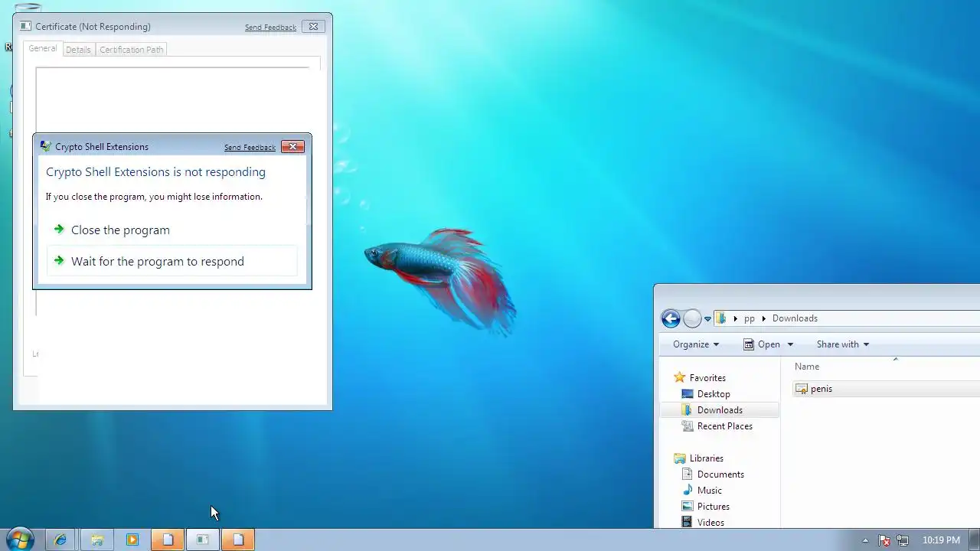
Task: Click the Open button in the Explorer toolbar
Action: click(x=762, y=344)
